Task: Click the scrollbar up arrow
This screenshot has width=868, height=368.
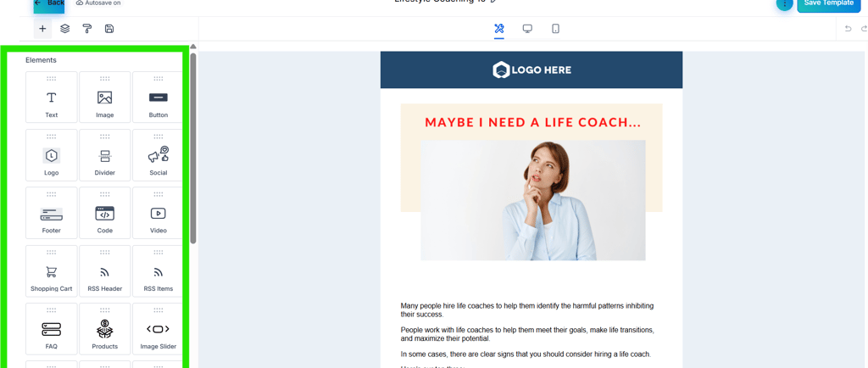Action: coord(193,47)
